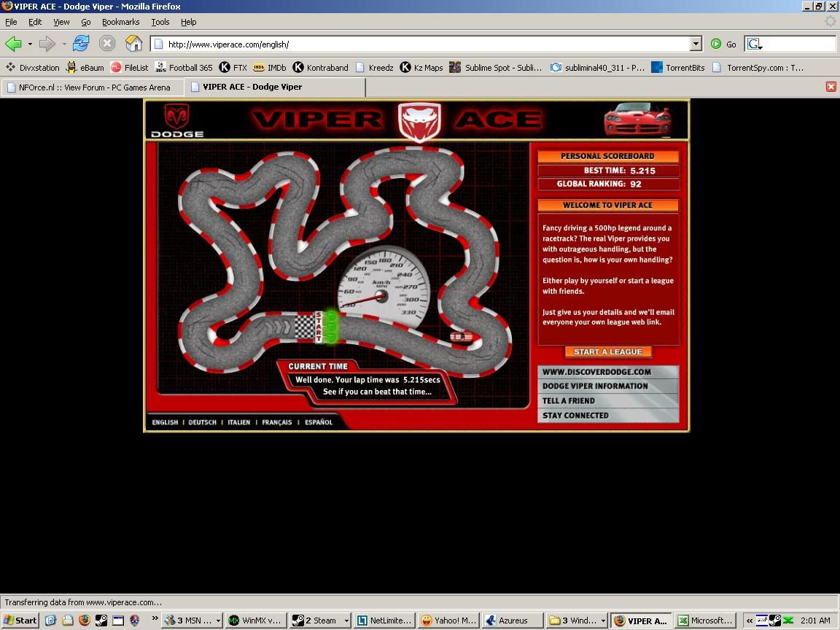The image size is (840, 630).
Task: Switch to the Yahoo! Messenger taskbar window
Action: click(448, 621)
